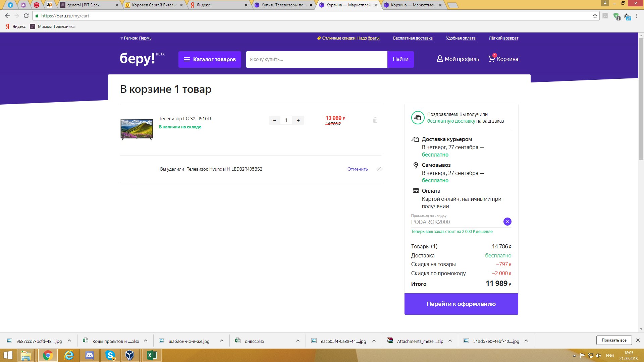The height and width of the screenshot is (362, 644).
Task: Open Удобная оплата info link
Action: pos(461,38)
